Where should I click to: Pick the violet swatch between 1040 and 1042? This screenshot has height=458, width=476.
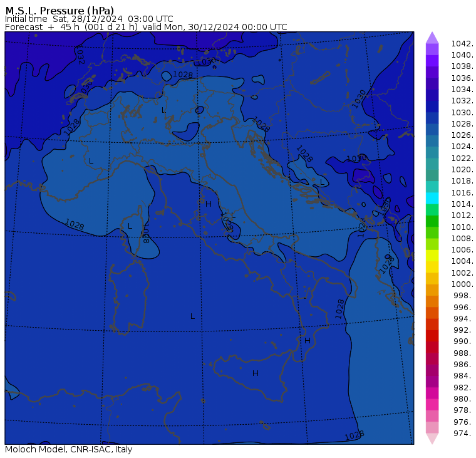[x=432, y=49]
